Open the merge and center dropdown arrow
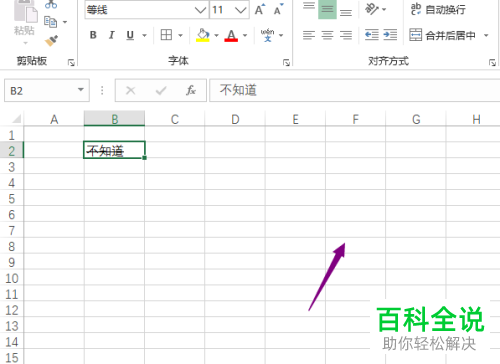Image resolution: width=500 pixels, height=364 pixels. [486, 35]
